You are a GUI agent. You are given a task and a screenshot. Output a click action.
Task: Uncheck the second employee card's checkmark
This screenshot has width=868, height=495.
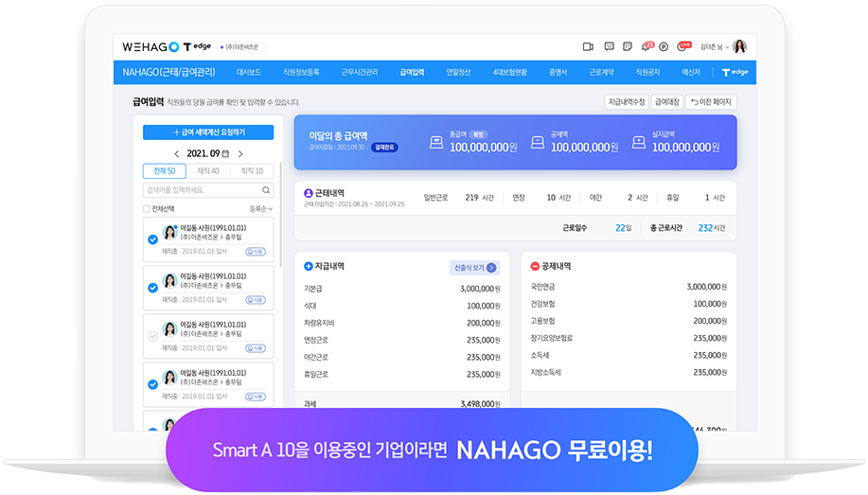[x=152, y=288]
